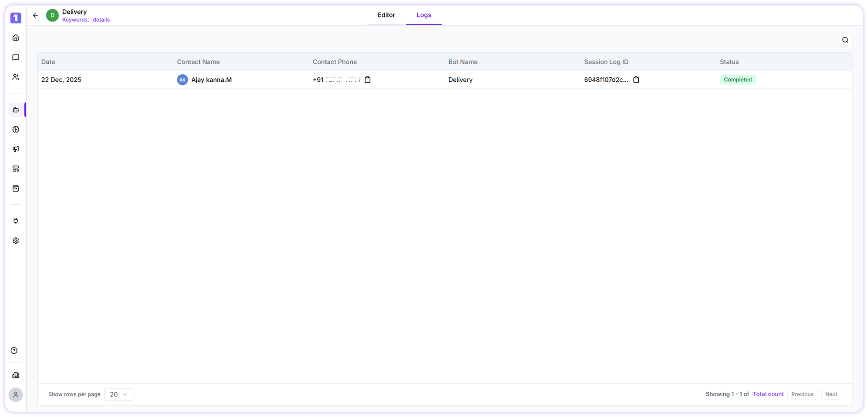
Task: Click the AK avatar next to Ajay kanna.M
Action: (x=182, y=80)
